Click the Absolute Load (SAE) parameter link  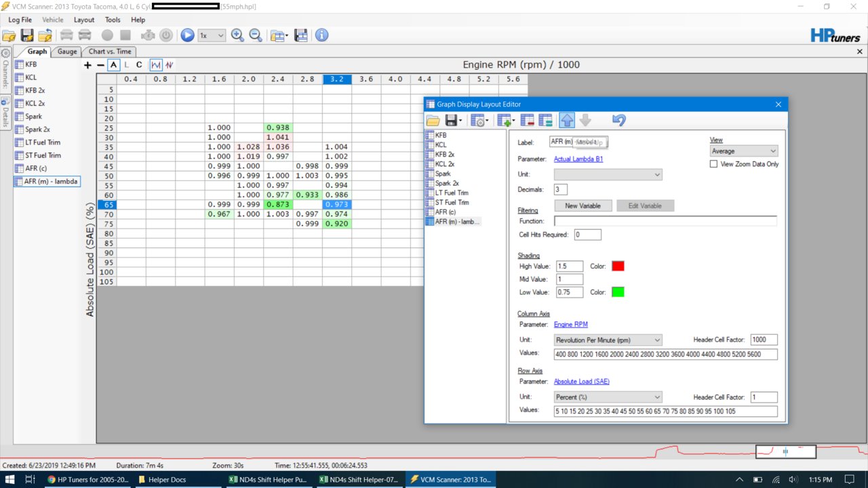(x=582, y=382)
